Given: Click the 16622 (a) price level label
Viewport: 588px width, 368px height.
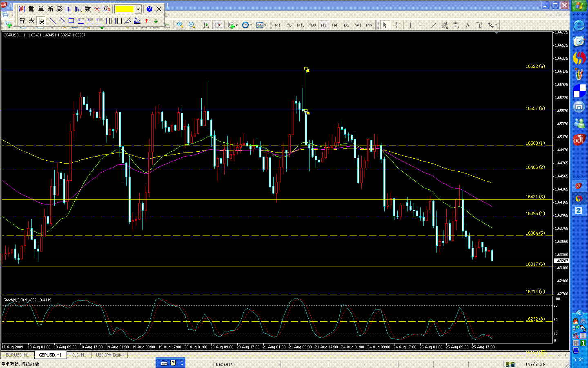Looking at the screenshot, I should coord(535,66).
